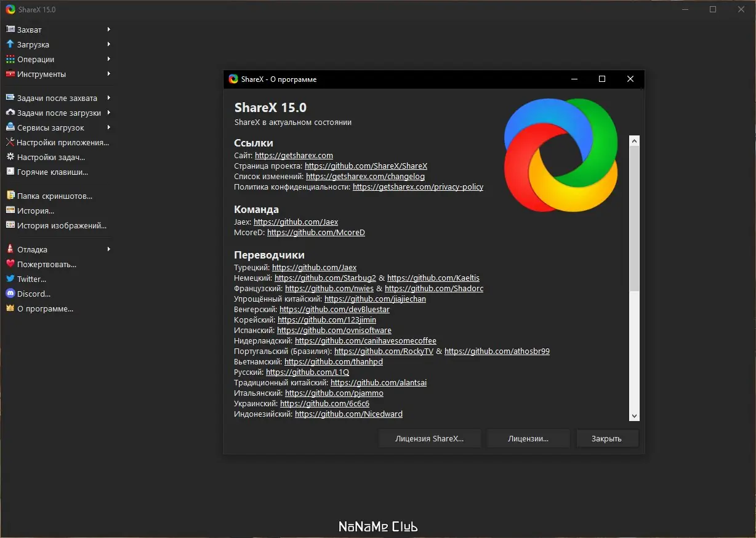Viewport: 756px width, 538px height.
Task: Expand the Инструменты submenu arrow
Action: tap(108, 74)
